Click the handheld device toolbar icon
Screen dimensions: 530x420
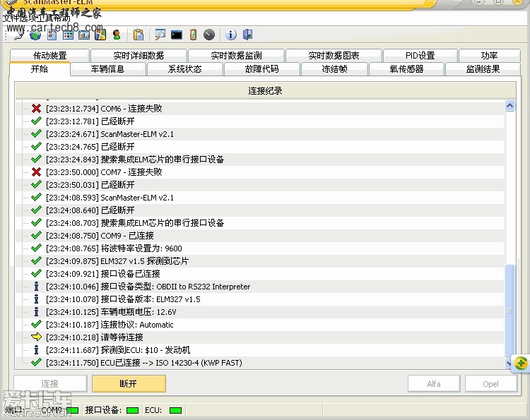click(x=193, y=35)
